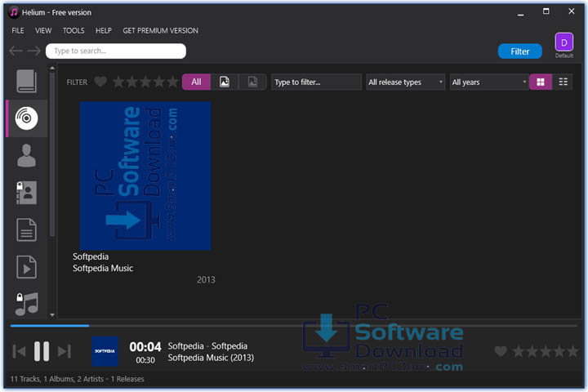The image size is (588, 392).
Task: Open the Artists person icon in sidebar
Action: tap(26, 155)
